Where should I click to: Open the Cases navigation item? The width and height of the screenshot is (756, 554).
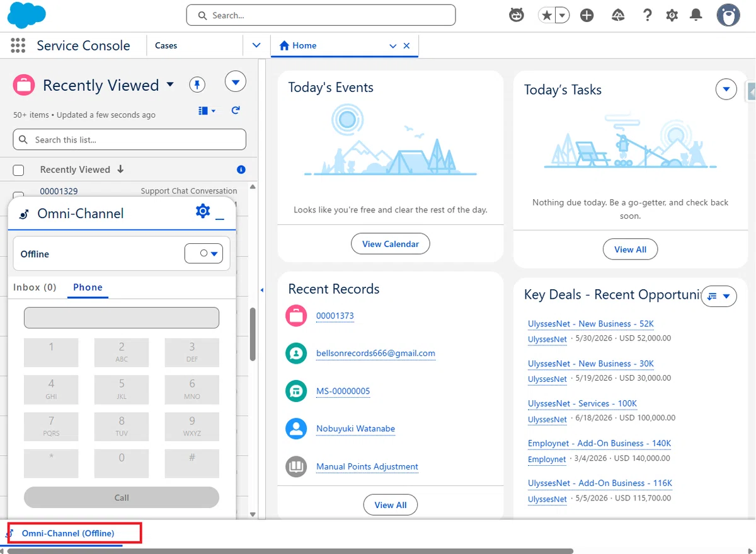pos(166,45)
